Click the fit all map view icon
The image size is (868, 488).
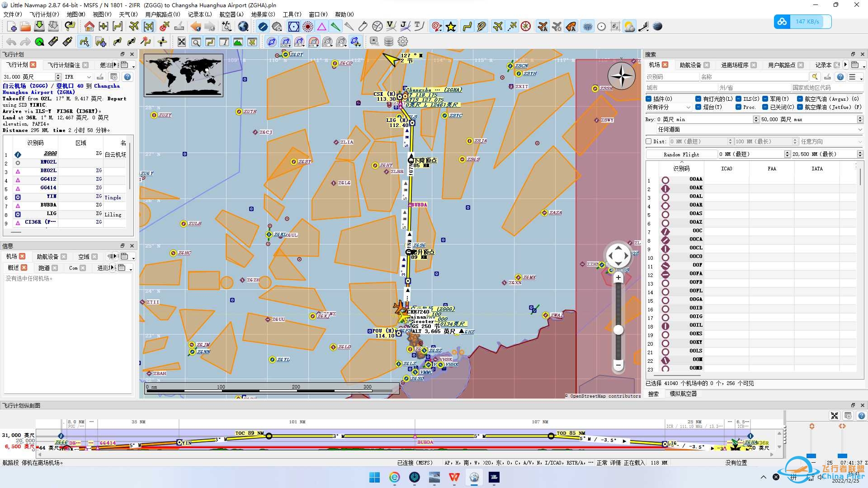(x=182, y=42)
